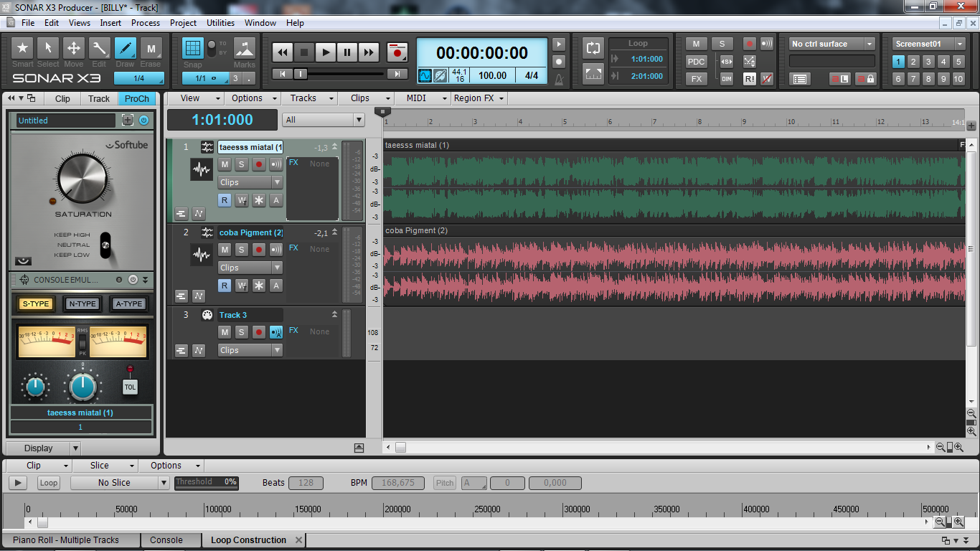Activate the Move tool
This screenshot has height=551, width=980.
[74, 48]
